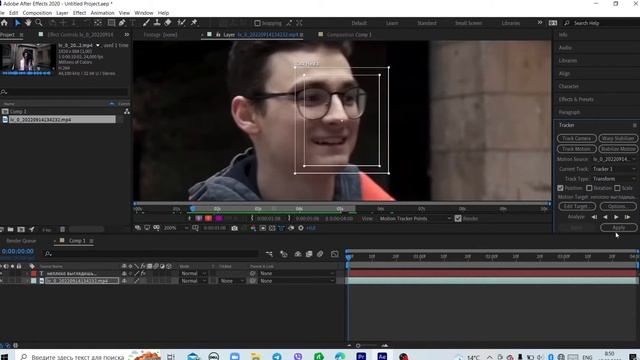Switch to Effect Controls tab
Viewport: 640px width, 360px height.
(80, 35)
